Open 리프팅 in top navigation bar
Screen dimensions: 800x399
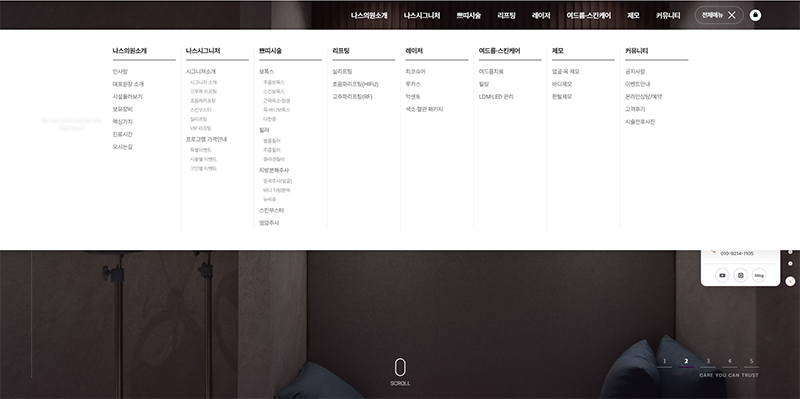[x=506, y=16]
